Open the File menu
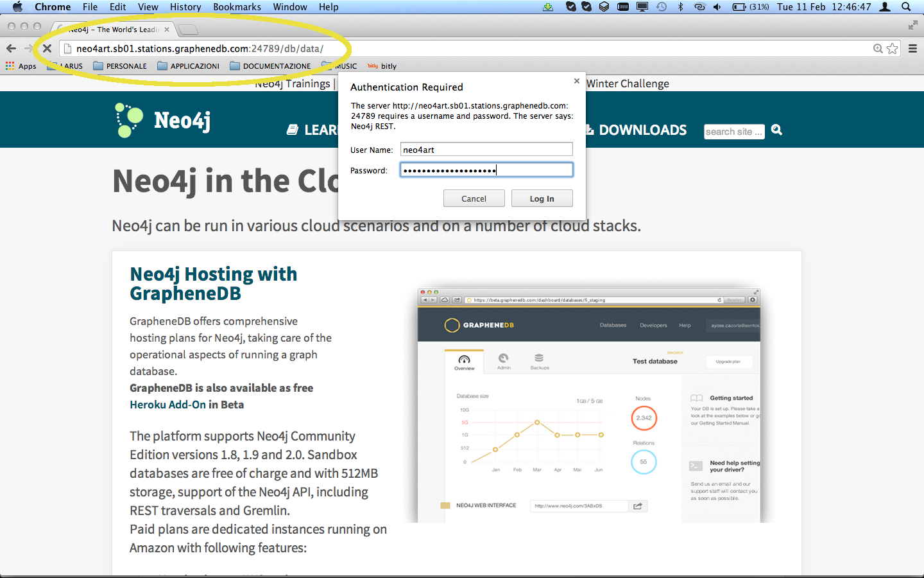 tap(90, 7)
